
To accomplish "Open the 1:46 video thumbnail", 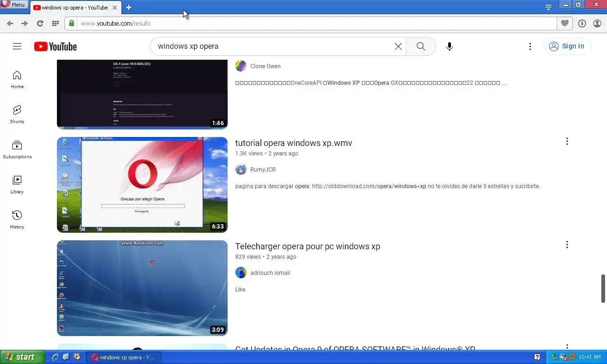I will point(142,94).
